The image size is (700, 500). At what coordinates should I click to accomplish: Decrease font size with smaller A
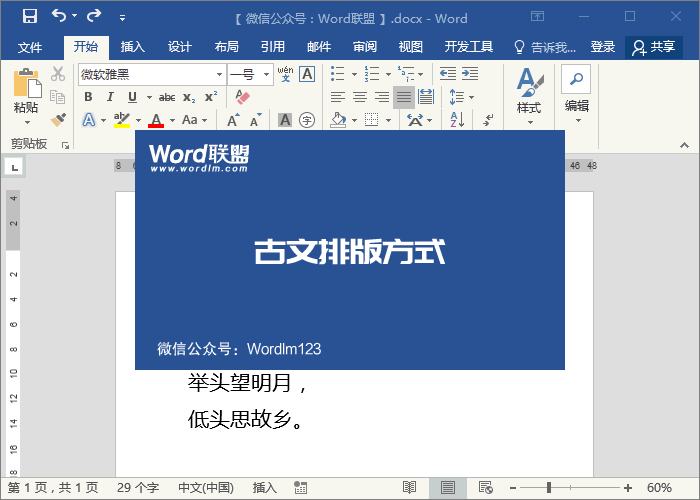point(255,120)
